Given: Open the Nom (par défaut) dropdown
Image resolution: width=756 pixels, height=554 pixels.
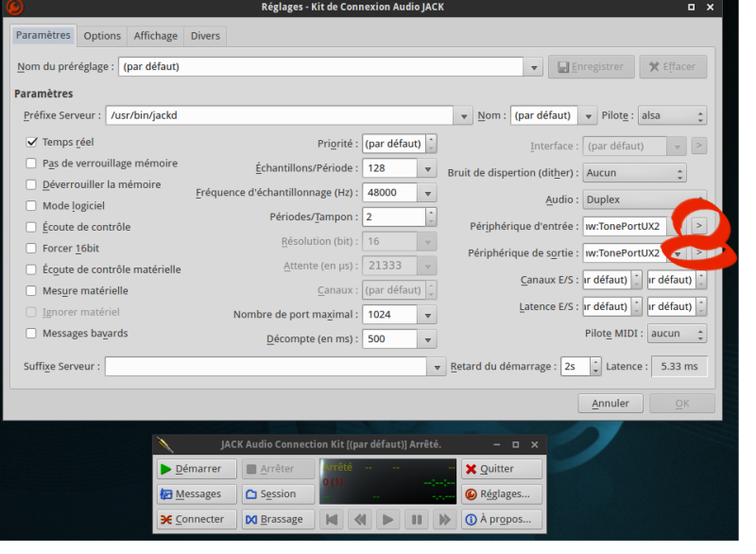Looking at the screenshot, I should 588,115.
